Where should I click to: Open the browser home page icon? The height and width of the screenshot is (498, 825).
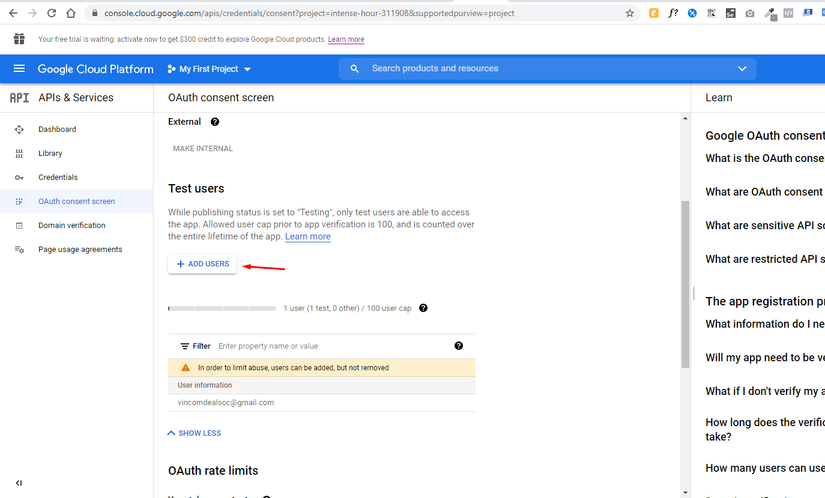[x=71, y=13]
